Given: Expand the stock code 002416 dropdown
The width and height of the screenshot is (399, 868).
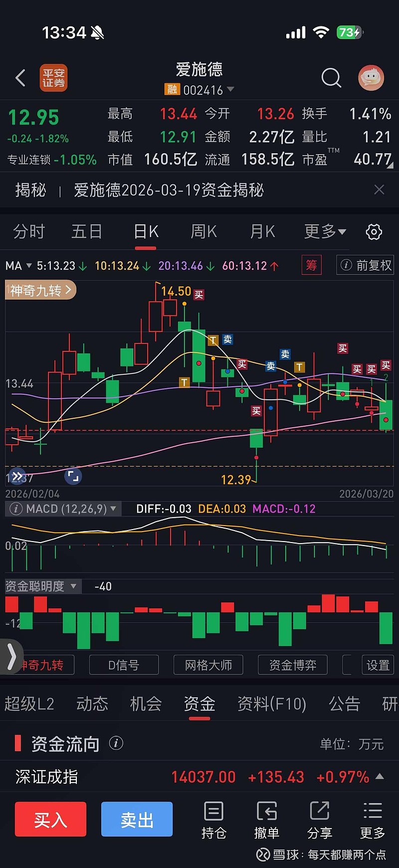Looking at the screenshot, I should tap(230, 89).
